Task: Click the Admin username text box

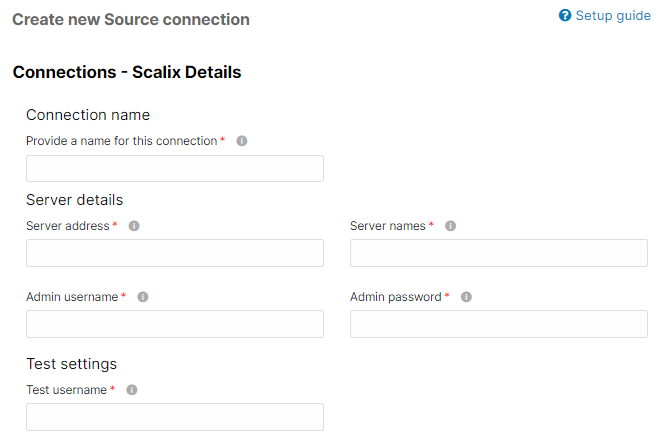Action: [175, 324]
